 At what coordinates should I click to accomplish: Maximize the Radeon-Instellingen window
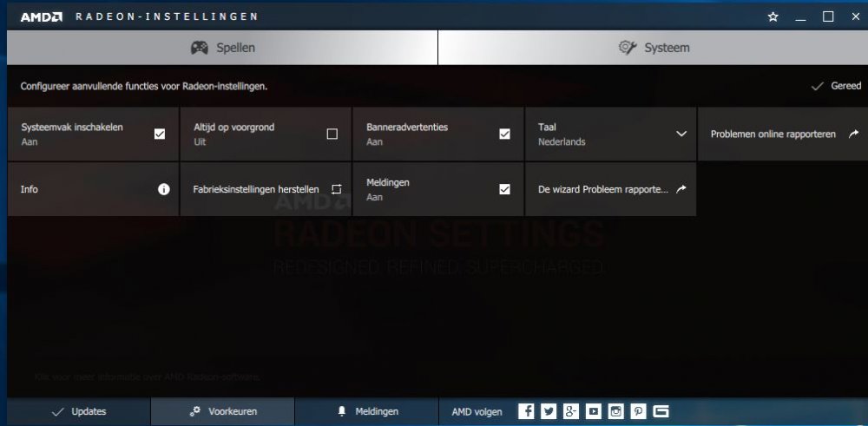[x=828, y=16]
